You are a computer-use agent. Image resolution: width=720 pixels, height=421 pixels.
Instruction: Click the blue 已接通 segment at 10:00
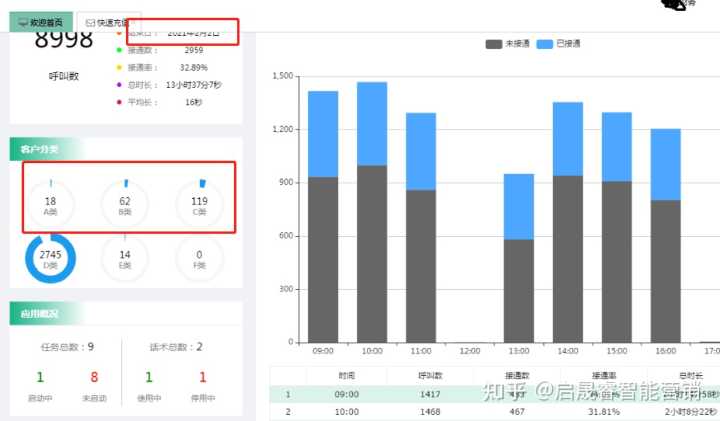click(x=371, y=123)
